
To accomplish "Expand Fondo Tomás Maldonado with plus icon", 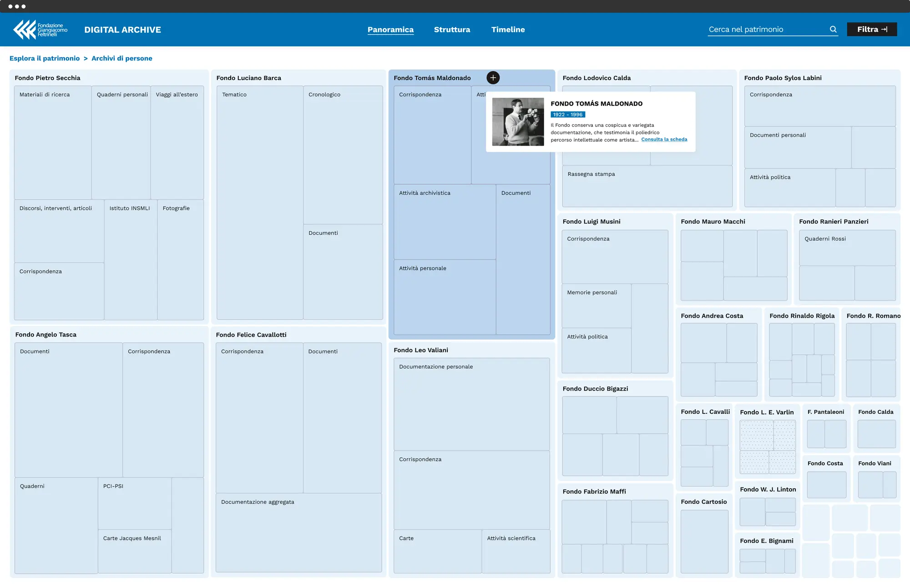I will pos(493,78).
